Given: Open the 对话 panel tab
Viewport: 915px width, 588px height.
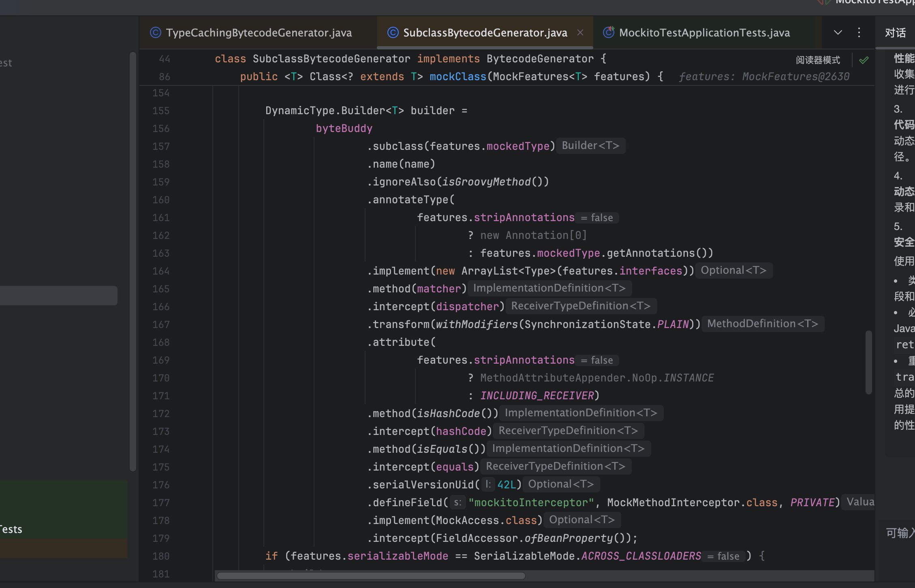Looking at the screenshot, I should click(895, 33).
